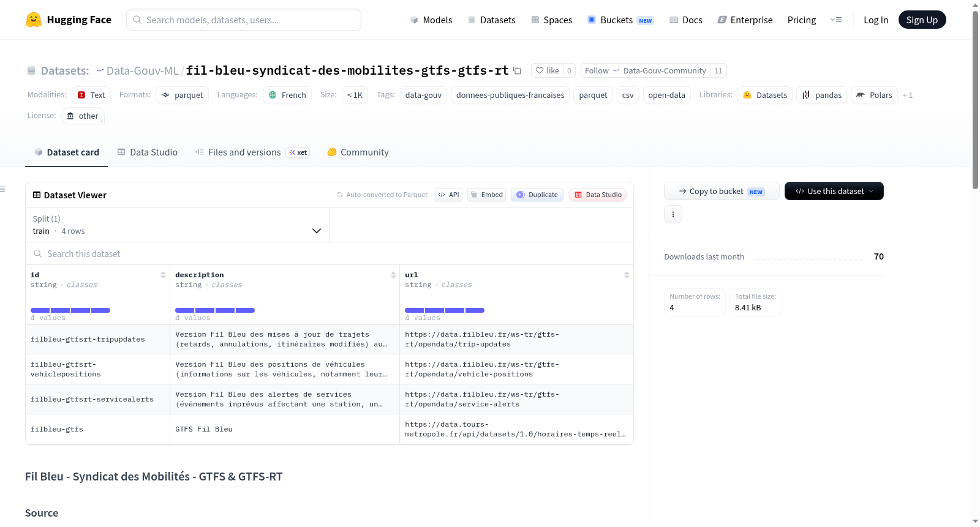Open Models in the top navigation

431,20
